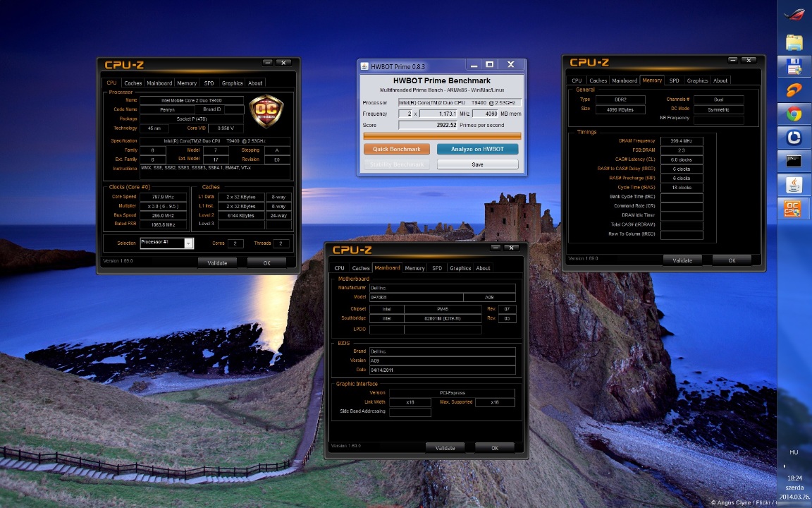Screen dimensions: 812x508
Task: Click the 0.950 V core VID value
Action: click(x=226, y=128)
